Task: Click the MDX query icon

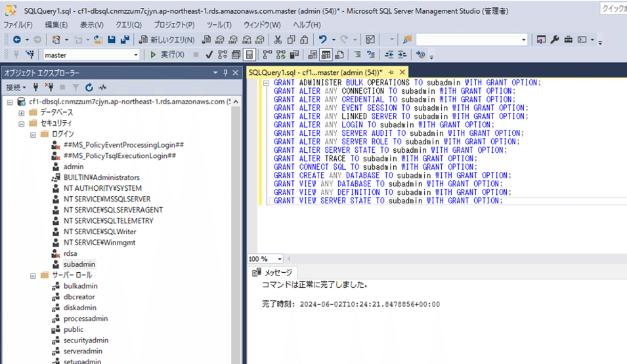Action: click(x=220, y=39)
